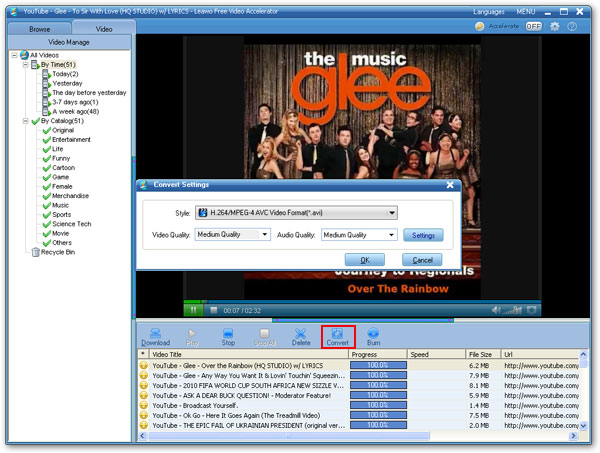Screen dimensions: 600x453
Task: Open the Style format dropdown
Action: coord(297,213)
